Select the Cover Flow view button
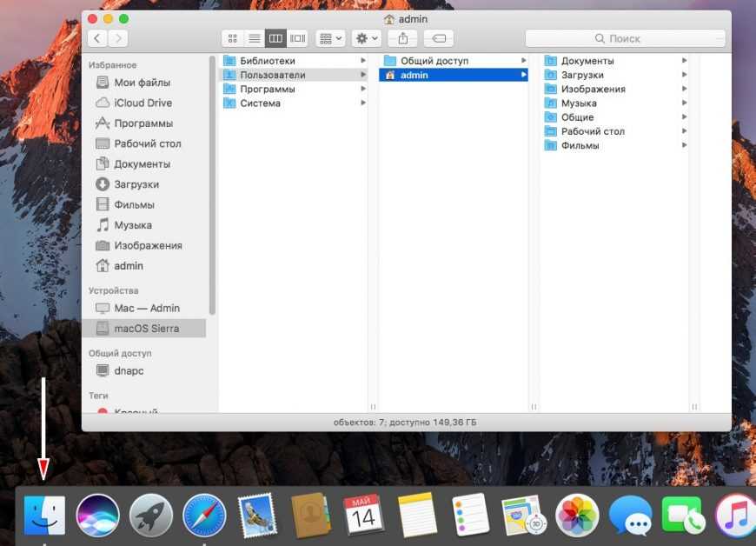Image resolution: width=756 pixels, height=546 pixels. click(298, 38)
